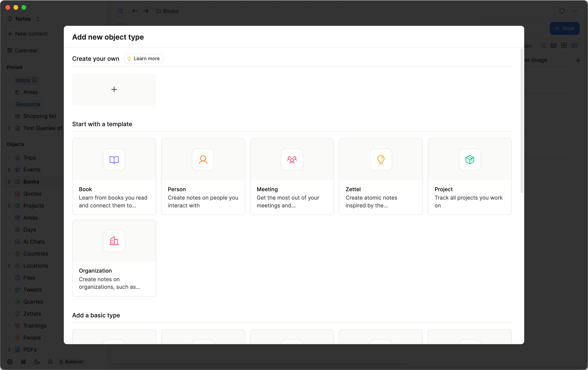
Task: Toggle the sidebar list icon
Action: click(120, 11)
